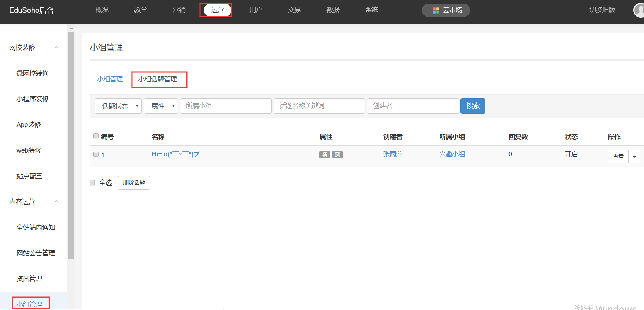Click the 删除话题 button

(x=134, y=183)
